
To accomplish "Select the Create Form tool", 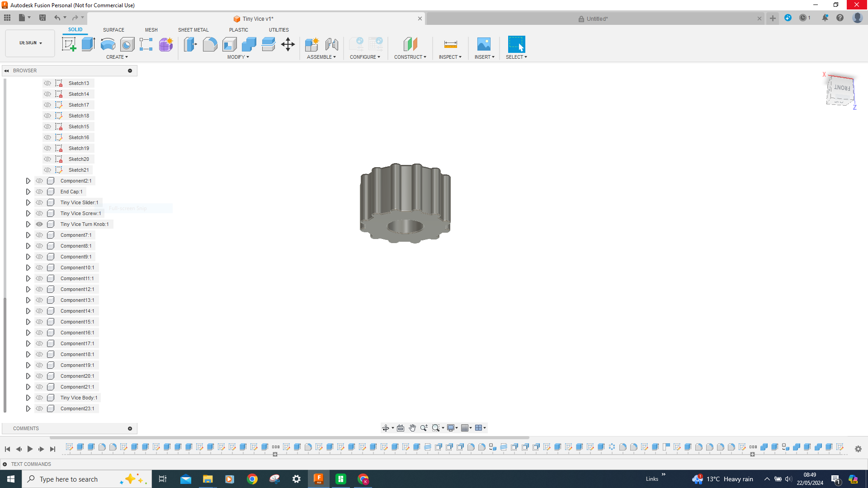I will (166, 44).
